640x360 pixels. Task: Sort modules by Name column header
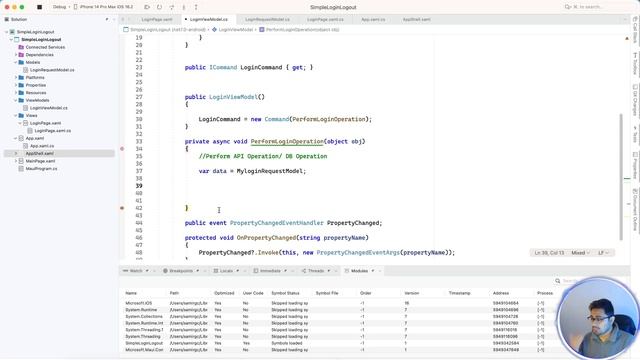coord(131,293)
